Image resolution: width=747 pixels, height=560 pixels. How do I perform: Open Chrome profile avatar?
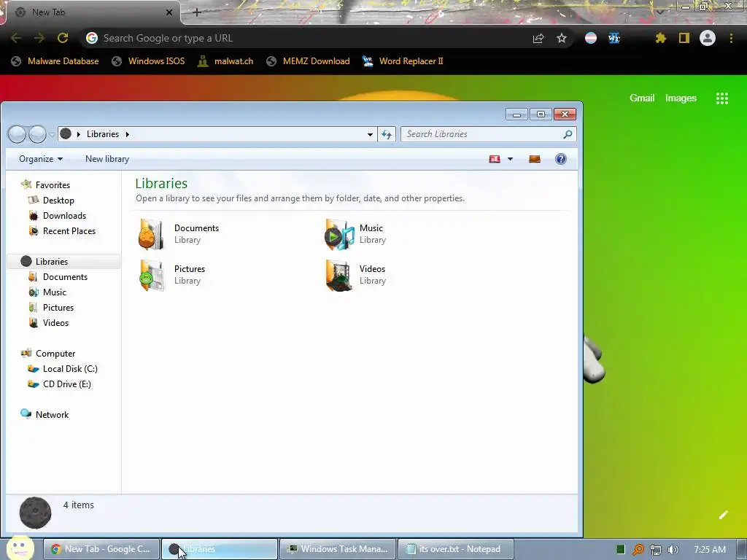pyautogui.click(x=708, y=38)
